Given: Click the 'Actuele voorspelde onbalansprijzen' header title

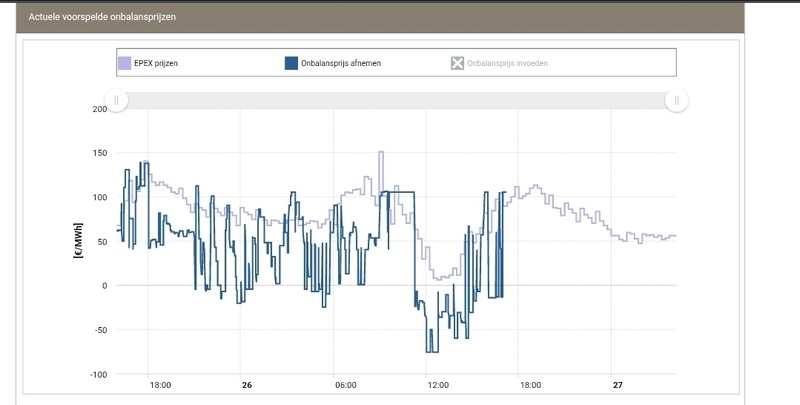Looking at the screenshot, I should 97,17.
